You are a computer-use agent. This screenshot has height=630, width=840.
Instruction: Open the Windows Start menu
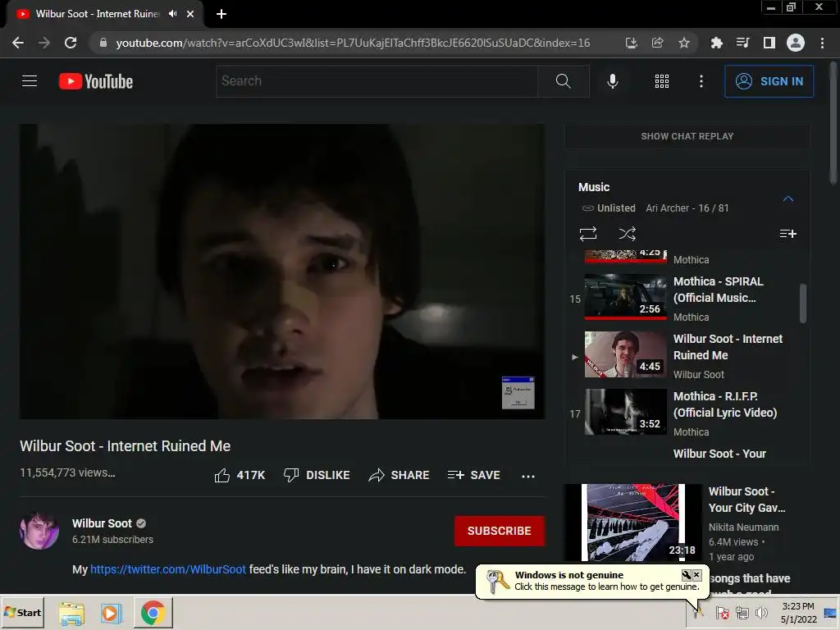pyautogui.click(x=22, y=612)
